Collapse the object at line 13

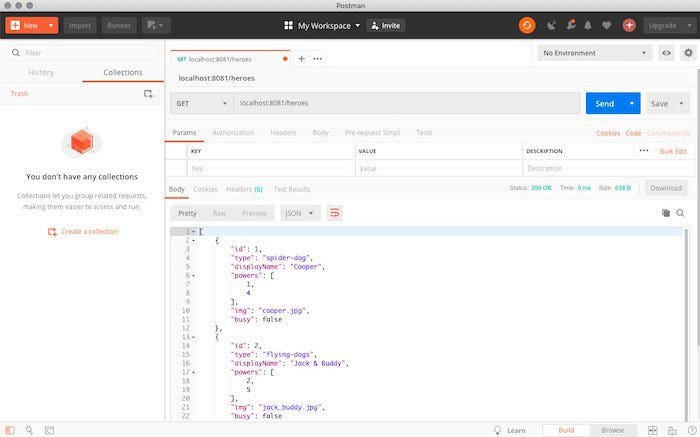pos(194,337)
